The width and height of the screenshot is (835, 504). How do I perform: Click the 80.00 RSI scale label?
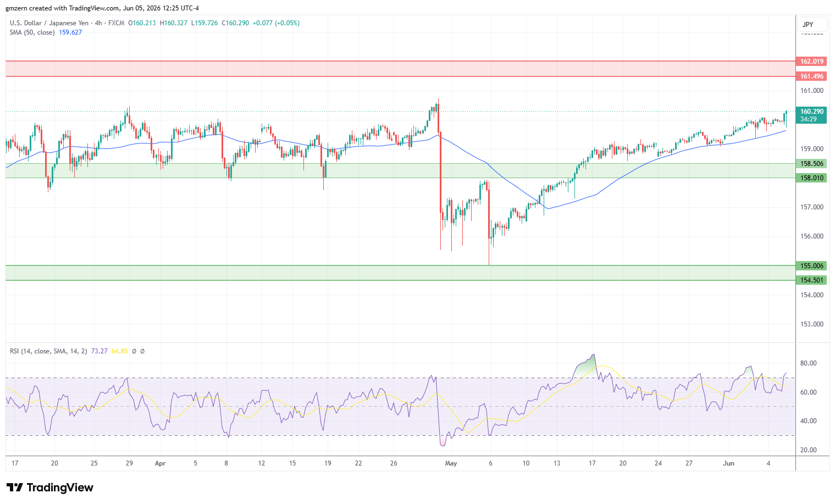[x=809, y=363]
